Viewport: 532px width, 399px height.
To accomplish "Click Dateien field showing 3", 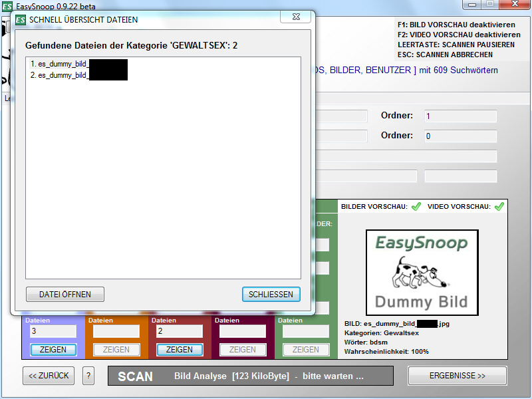I will 53,331.
